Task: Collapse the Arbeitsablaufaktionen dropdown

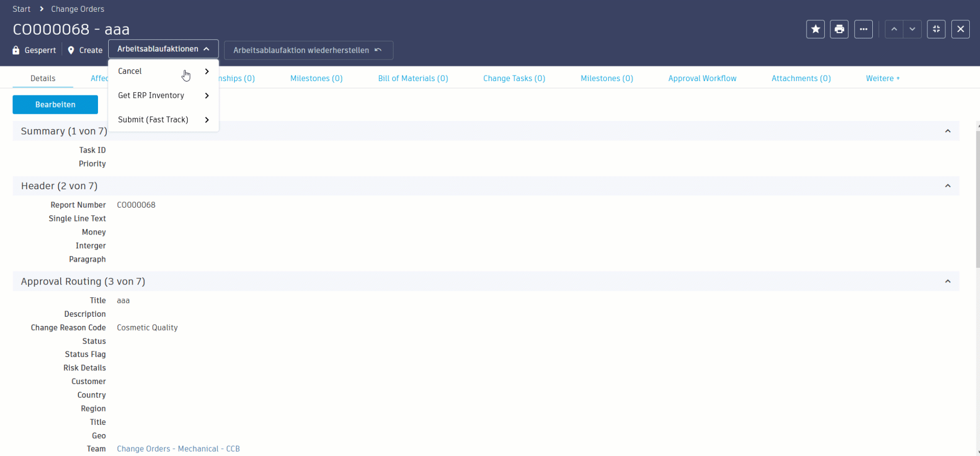Action: (x=163, y=49)
